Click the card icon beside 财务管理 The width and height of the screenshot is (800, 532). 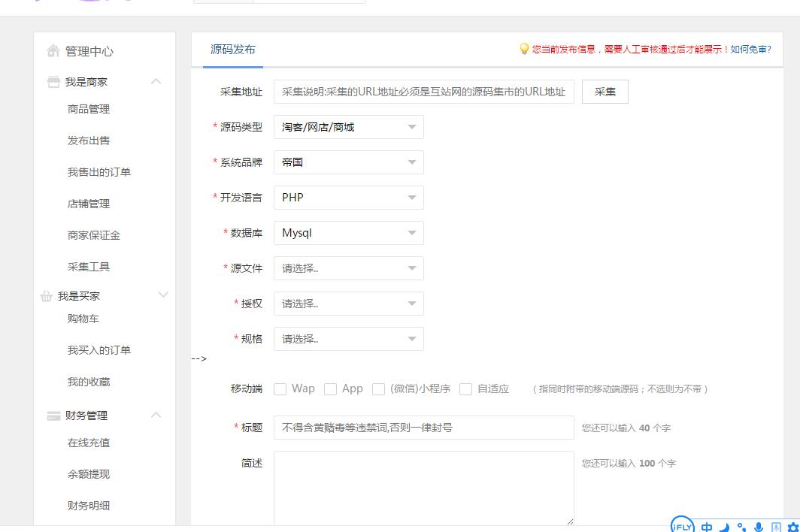53,416
